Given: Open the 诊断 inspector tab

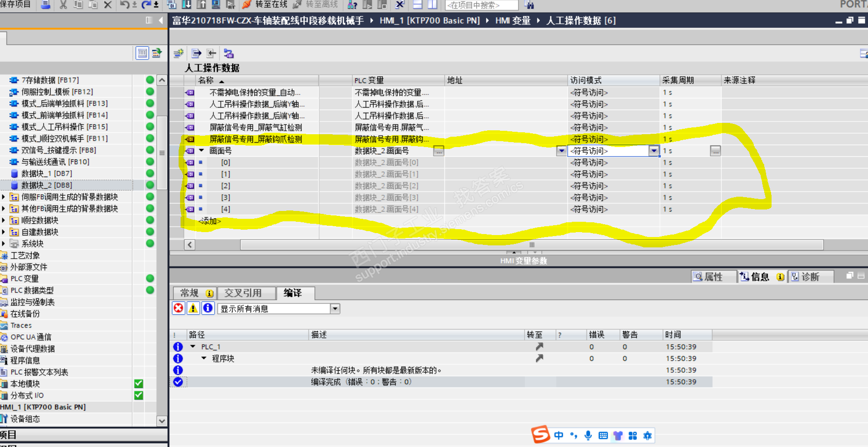Looking at the screenshot, I should [810, 277].
